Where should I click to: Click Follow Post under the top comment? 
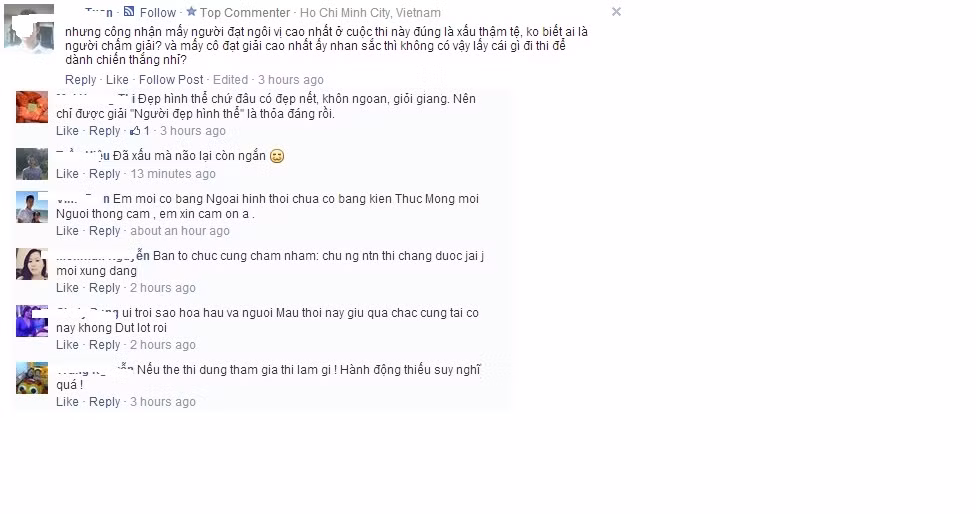coord(171,80)
